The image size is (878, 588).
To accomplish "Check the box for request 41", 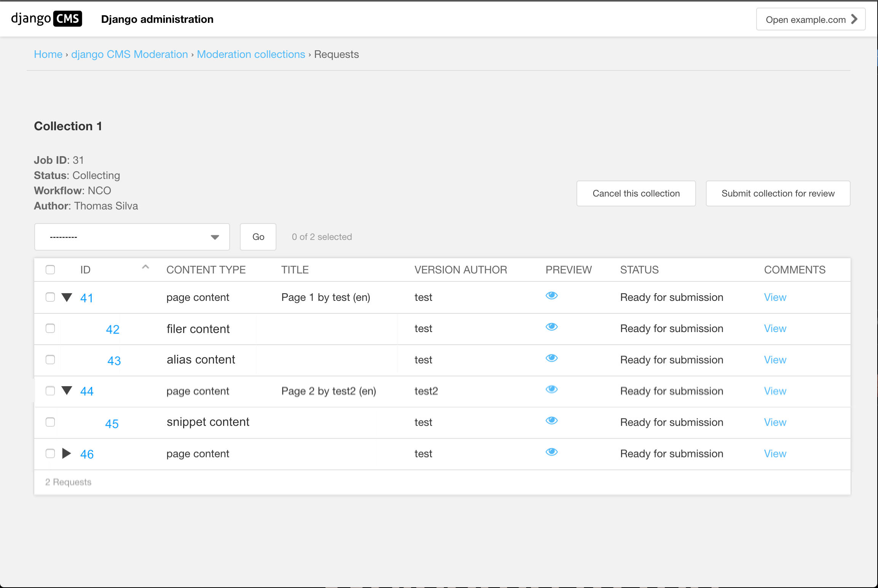I will 50,297.
